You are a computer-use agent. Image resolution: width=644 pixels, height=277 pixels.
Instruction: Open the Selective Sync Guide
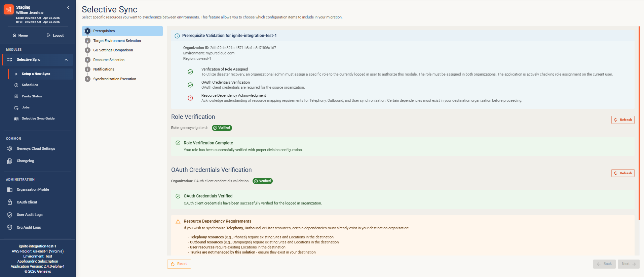(x=38, y=119)
